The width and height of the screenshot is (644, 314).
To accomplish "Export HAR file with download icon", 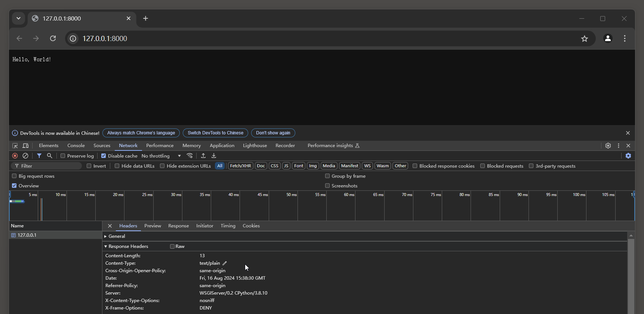I will coord(214,156).
